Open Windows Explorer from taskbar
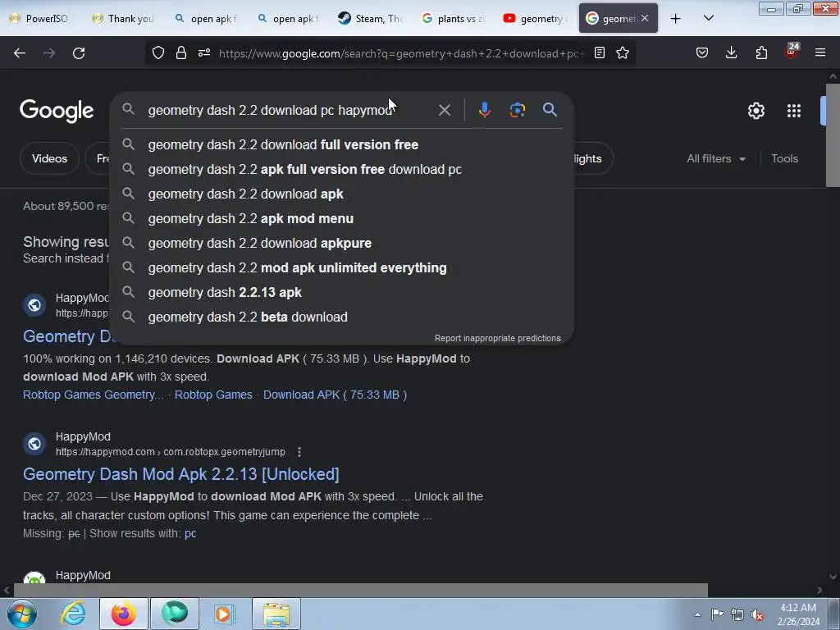This screenshot has height=630, width=840. (276, 614)
